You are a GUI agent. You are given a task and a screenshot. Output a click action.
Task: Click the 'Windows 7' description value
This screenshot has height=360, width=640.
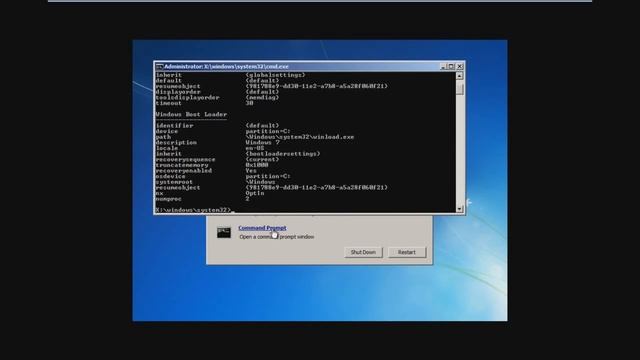point(262,143)
